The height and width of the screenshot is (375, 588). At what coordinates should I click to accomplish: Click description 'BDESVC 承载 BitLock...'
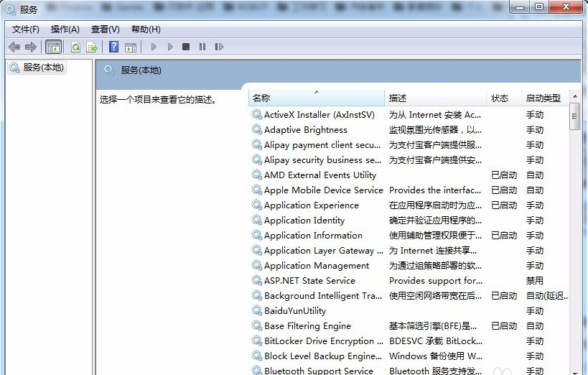[x=436, y=341]
